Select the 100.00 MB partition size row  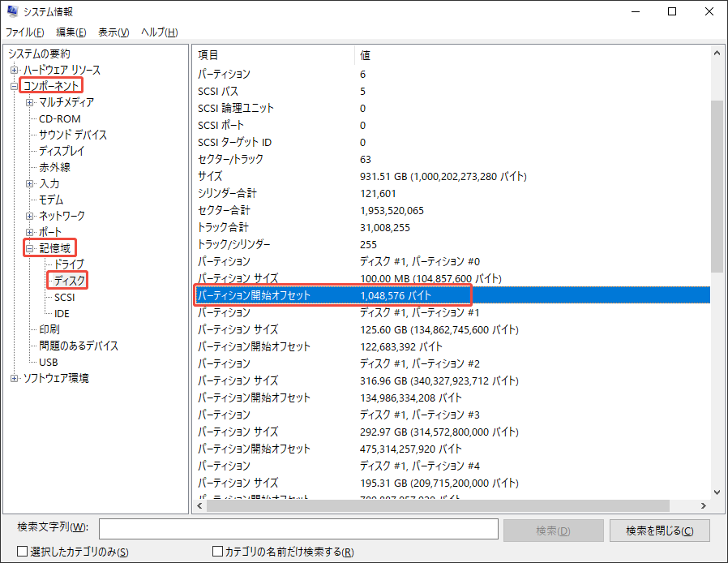[x=452, y=279]
